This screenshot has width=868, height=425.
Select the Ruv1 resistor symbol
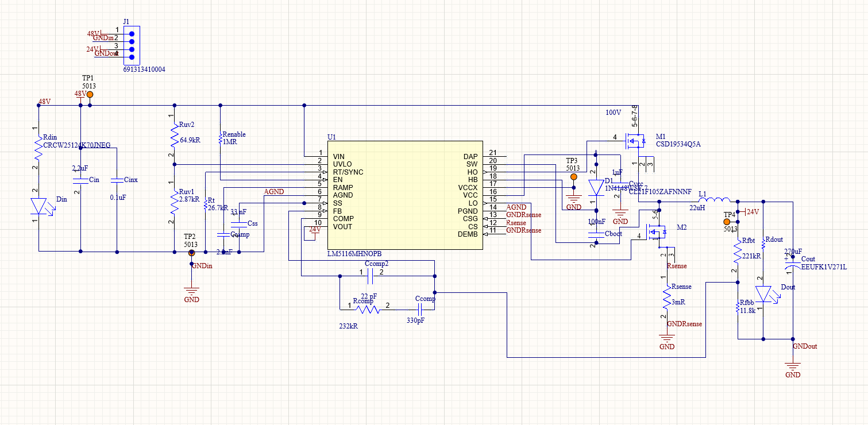pyautogui.click(x=174, y=202)
